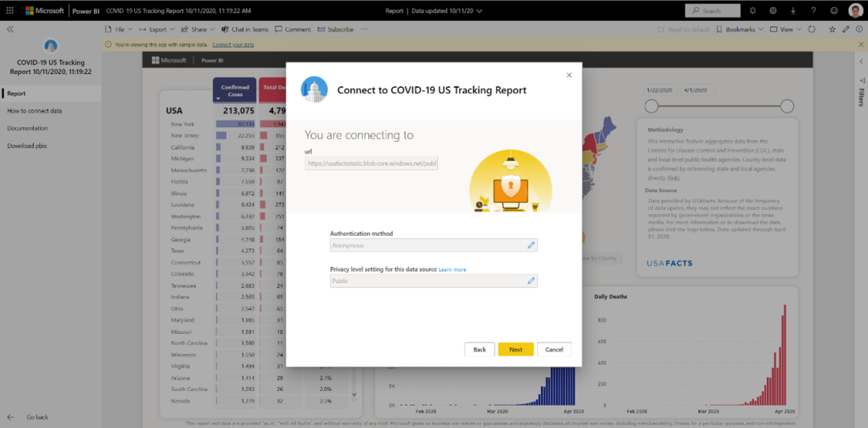Click the download arrow icon in top bar
This screenshot has width=868, height=428.
pyautogui.click(x=792, y=10)
